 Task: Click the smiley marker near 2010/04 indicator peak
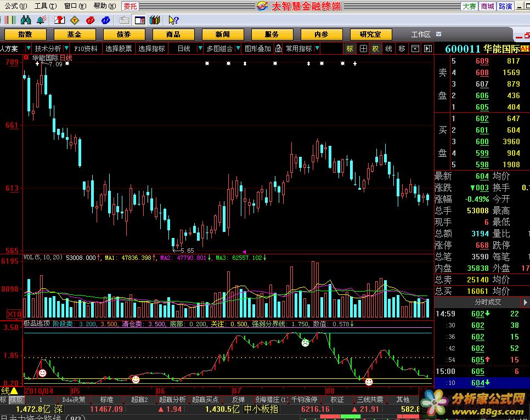point(43,373)
